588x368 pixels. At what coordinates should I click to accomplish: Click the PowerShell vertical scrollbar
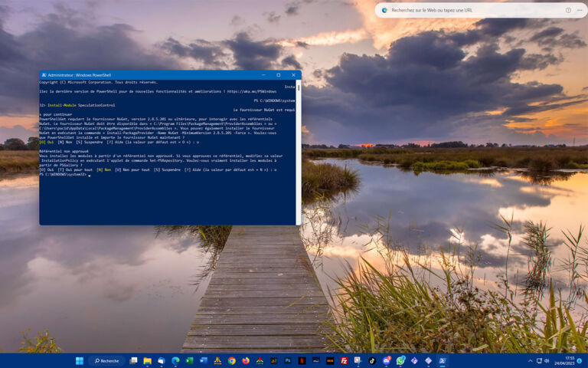(x=299, y=152)
